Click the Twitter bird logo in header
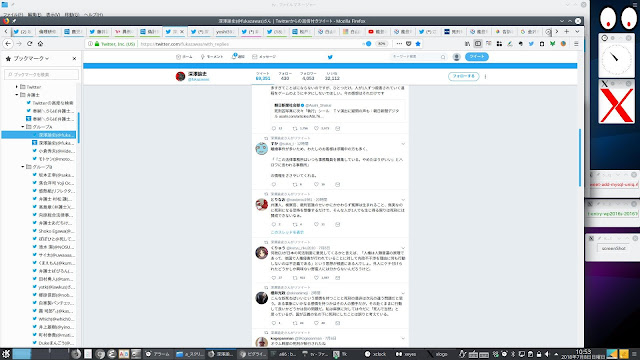 pyautogui.click(x=330, y=57)
